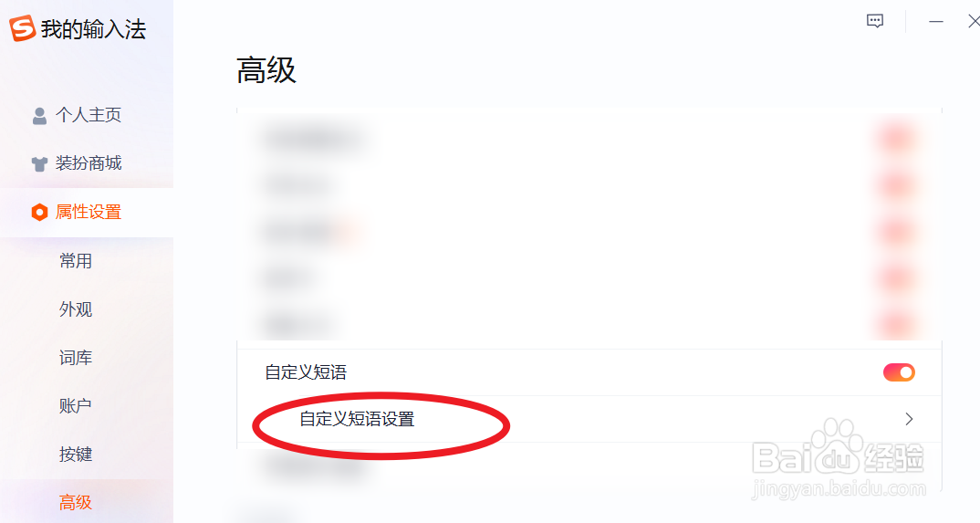Open the 个人主页 page
Screen dimensions: 980x523
point(87,115)
